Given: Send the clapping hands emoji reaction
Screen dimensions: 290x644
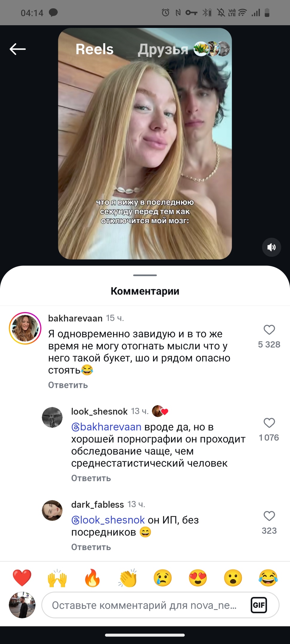Looking at the screenshot, I should click(128, 578).
